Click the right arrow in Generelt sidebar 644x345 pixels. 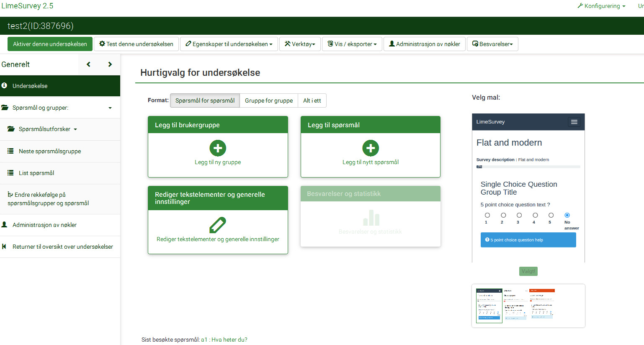point(110,64)
